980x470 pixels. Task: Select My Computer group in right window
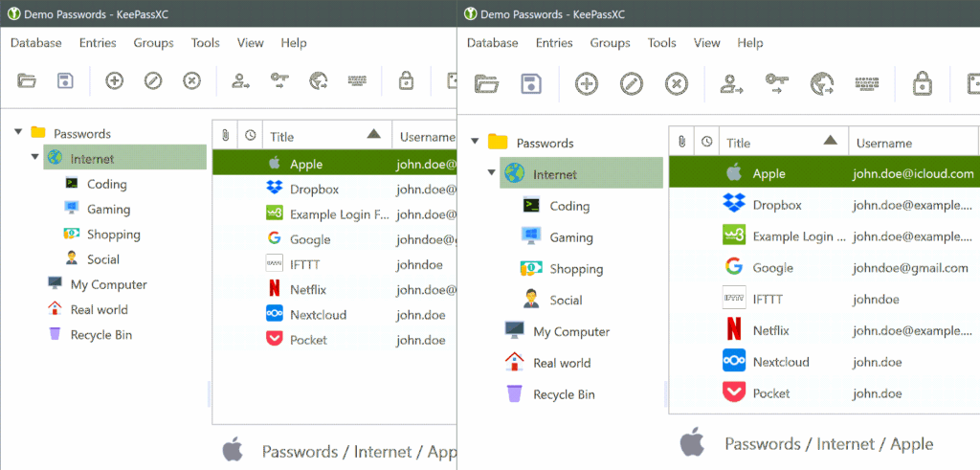(x=571, y=331)
